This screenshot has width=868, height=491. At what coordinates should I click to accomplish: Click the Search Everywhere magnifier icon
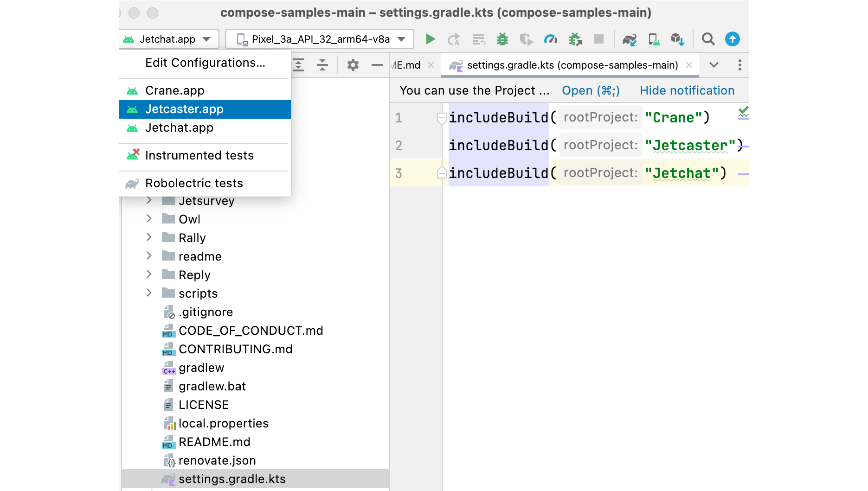point(708,39)
